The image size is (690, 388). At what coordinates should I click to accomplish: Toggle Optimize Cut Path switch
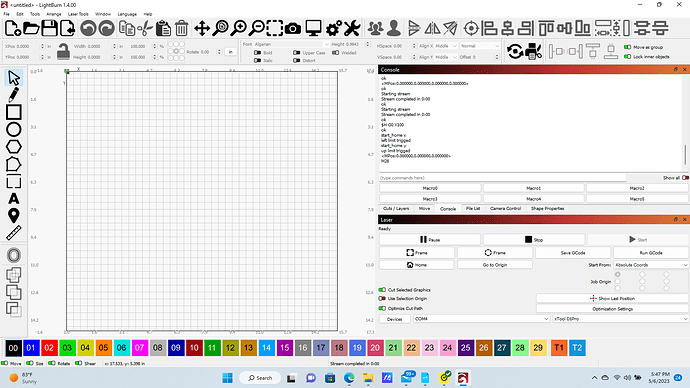(382, 308)
